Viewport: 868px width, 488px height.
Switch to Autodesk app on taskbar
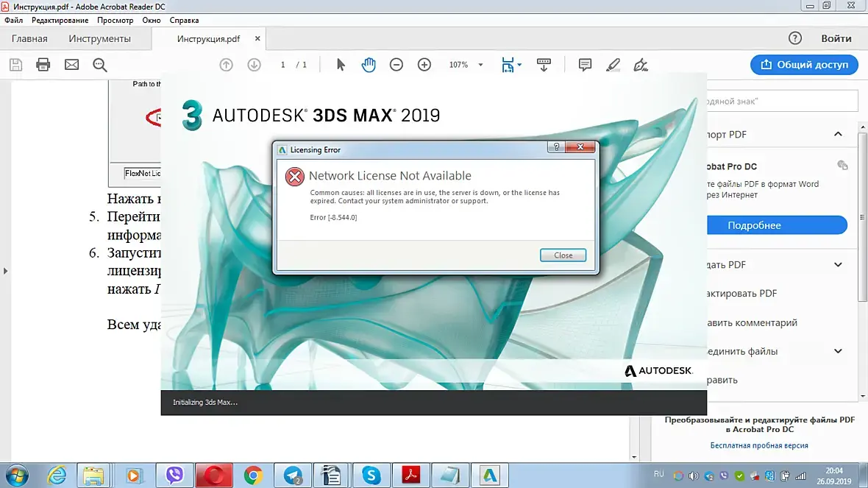pos(489,475)
